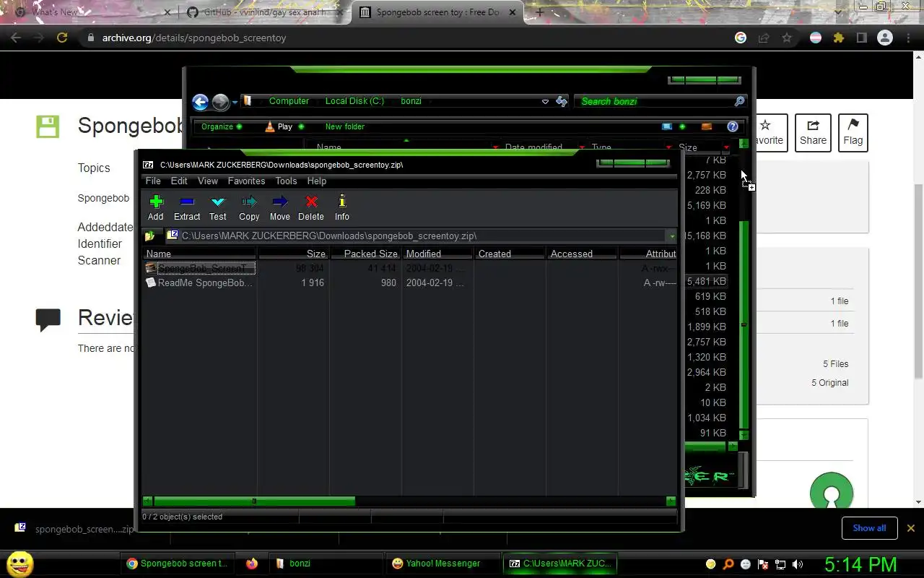Open a new Chrome tab

point(539,12)
